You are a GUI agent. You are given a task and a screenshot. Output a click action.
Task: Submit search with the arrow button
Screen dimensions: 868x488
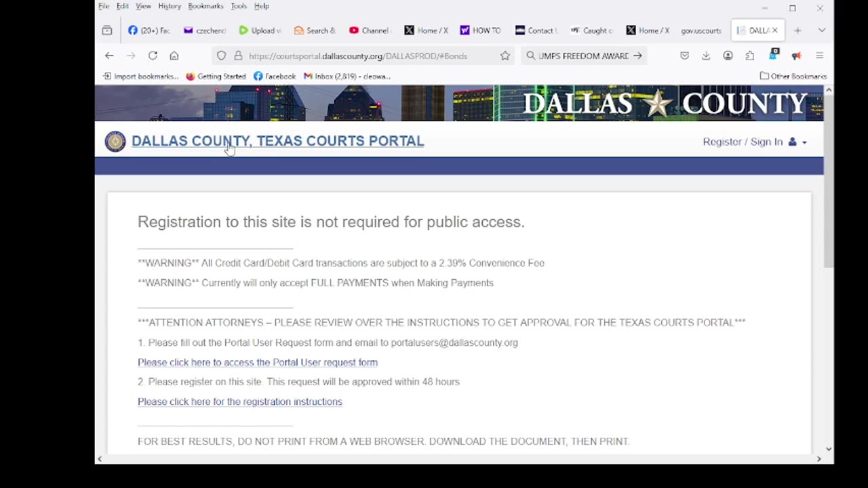click(637, 56)
